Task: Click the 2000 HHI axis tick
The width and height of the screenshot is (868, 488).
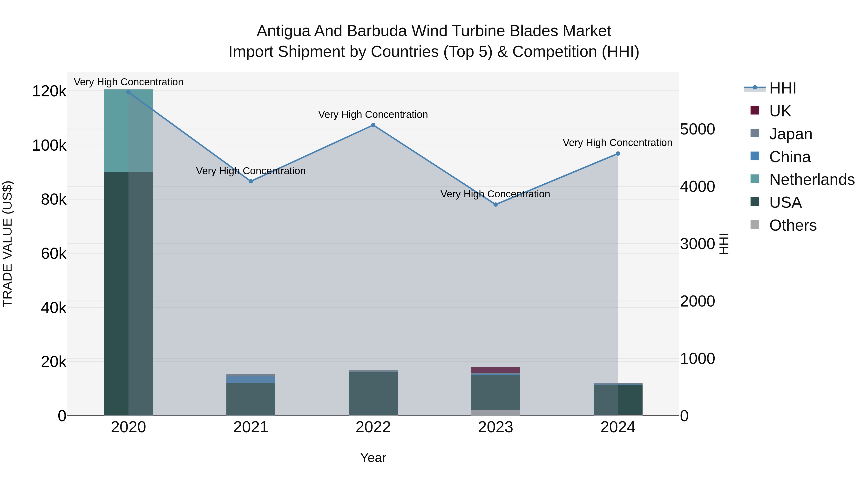Action: point(698,301)
